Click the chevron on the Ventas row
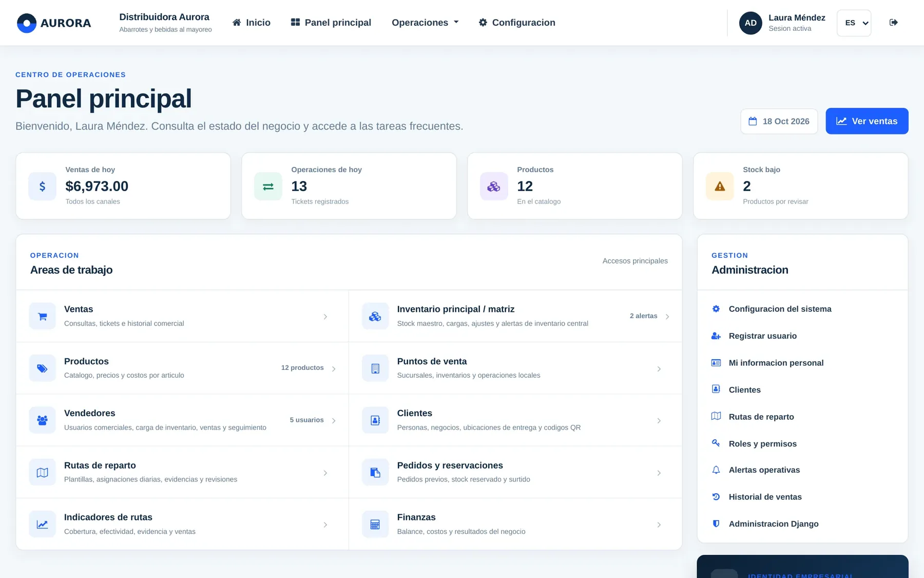This screenshot has width=924, height=578. point(325,316)
